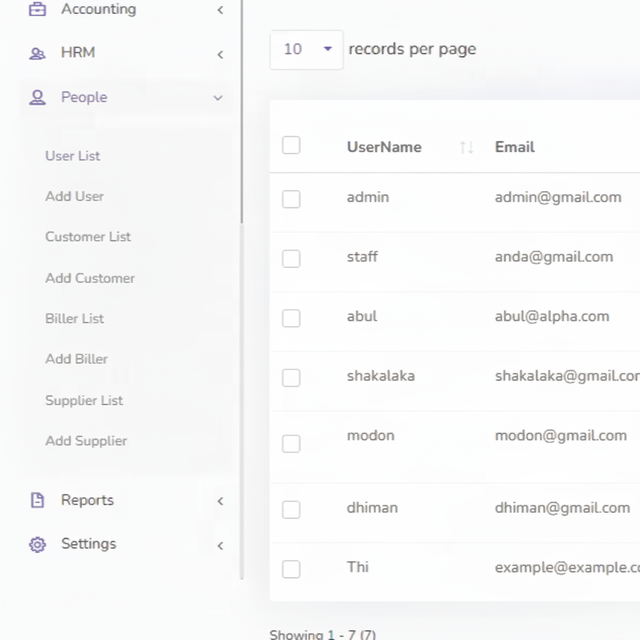The width and height of the screenshot is (640, 640).
Task: Click the sidebar vertical scrollbar
Action: click(x=242, y=111)
